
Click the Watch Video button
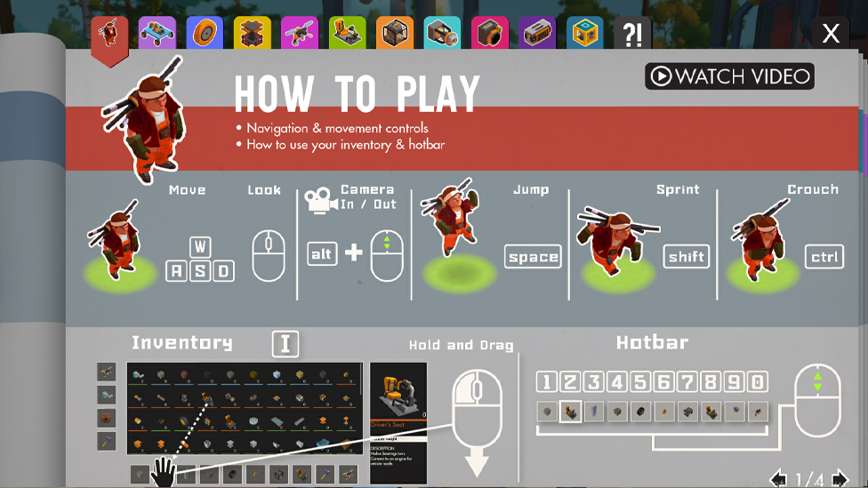(729, 76)
